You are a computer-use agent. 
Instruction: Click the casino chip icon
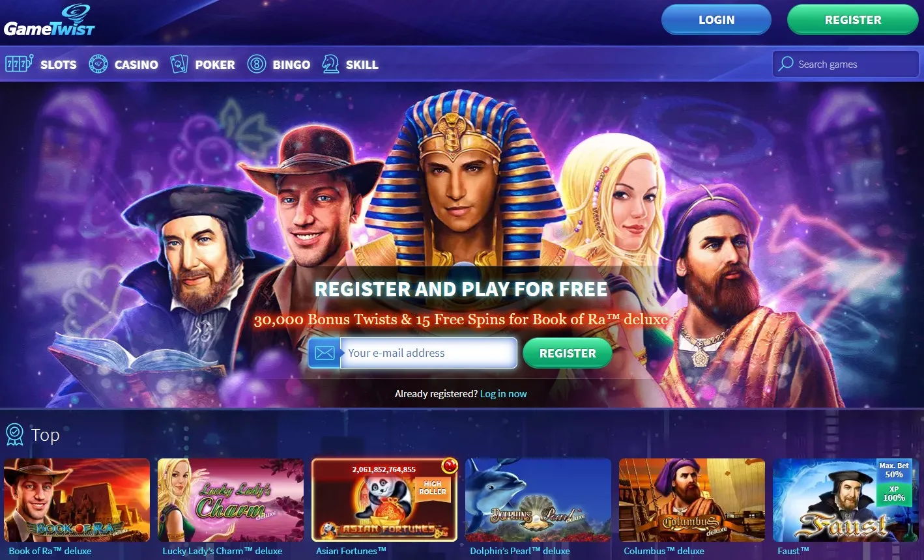(x=98, y=64)
